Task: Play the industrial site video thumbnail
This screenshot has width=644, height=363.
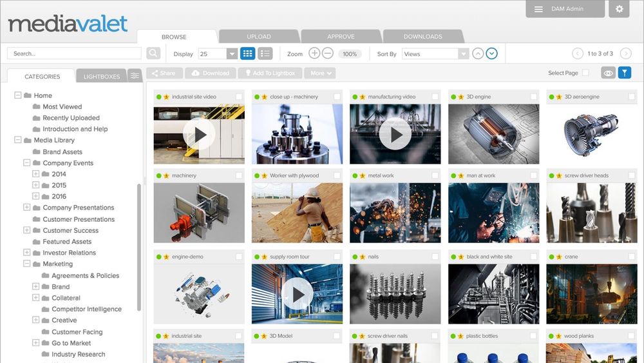Action: click(199, 135)
